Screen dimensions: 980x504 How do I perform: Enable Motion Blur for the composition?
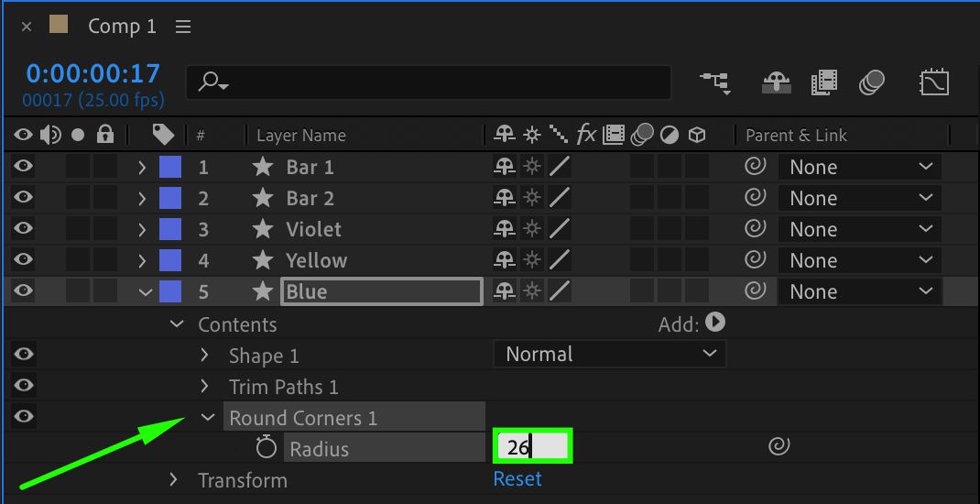click(x=871, y=82)
